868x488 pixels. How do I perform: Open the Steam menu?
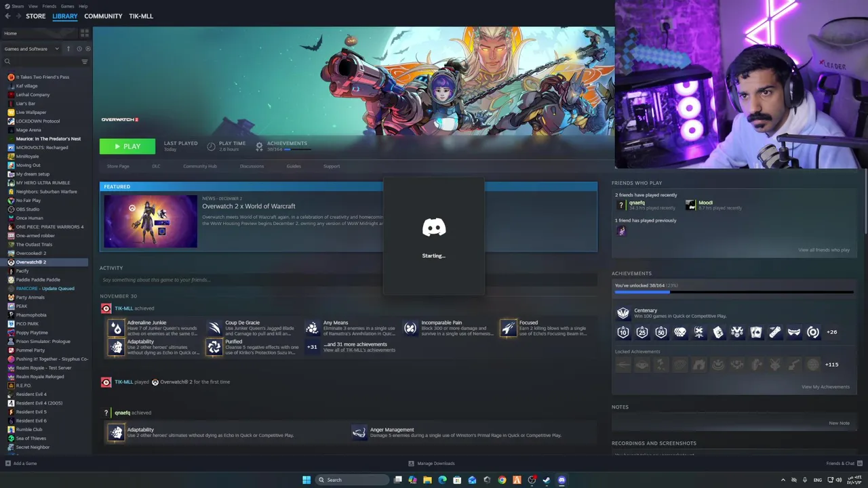pos(18,6)
